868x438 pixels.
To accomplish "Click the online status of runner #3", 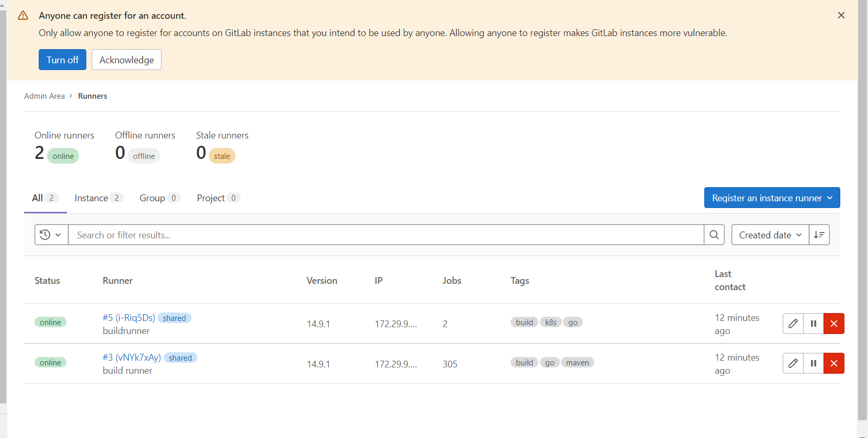I will [50, 362].
